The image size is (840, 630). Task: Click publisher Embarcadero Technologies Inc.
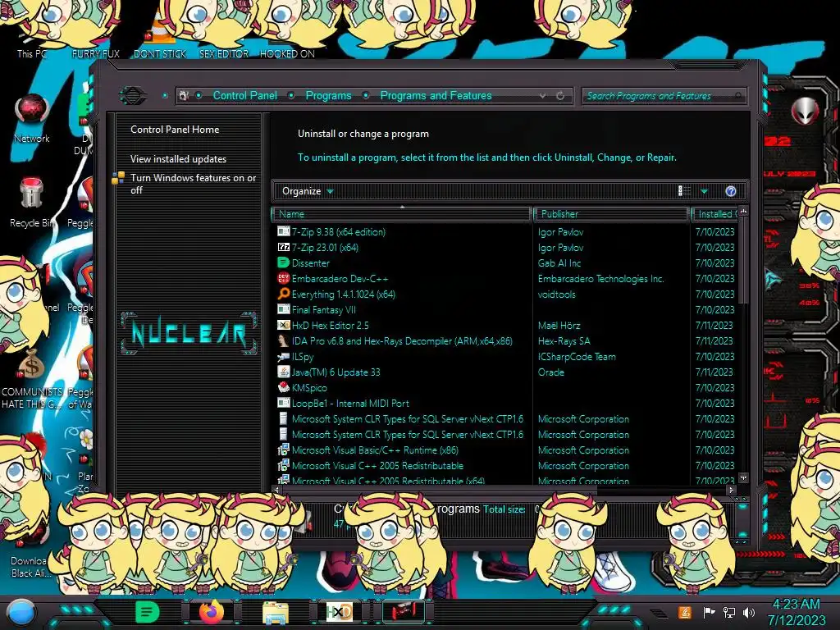point(600,279)
